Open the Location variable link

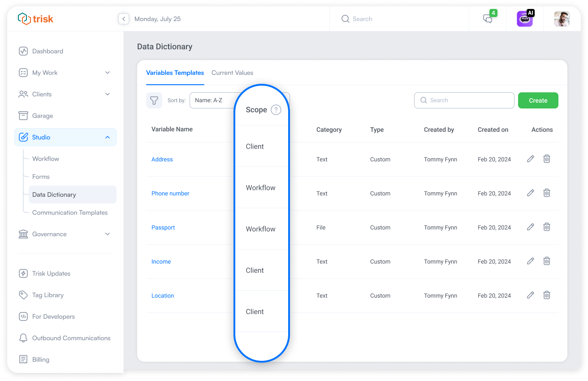pyautogui.click(x=163, y=295)
